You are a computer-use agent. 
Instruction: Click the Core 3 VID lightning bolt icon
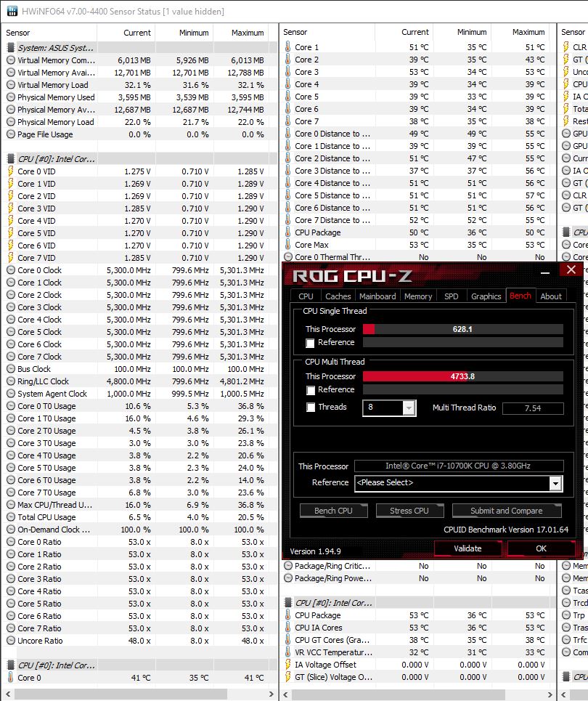pyautogui.click(x=11, y=208)
